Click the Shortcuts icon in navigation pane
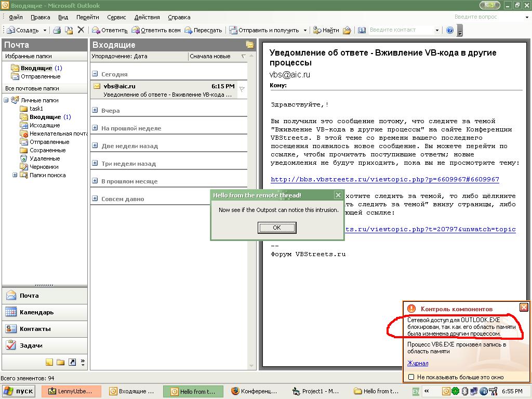The height and width of the screenshot is (399, 532). [x=72, y=362]
